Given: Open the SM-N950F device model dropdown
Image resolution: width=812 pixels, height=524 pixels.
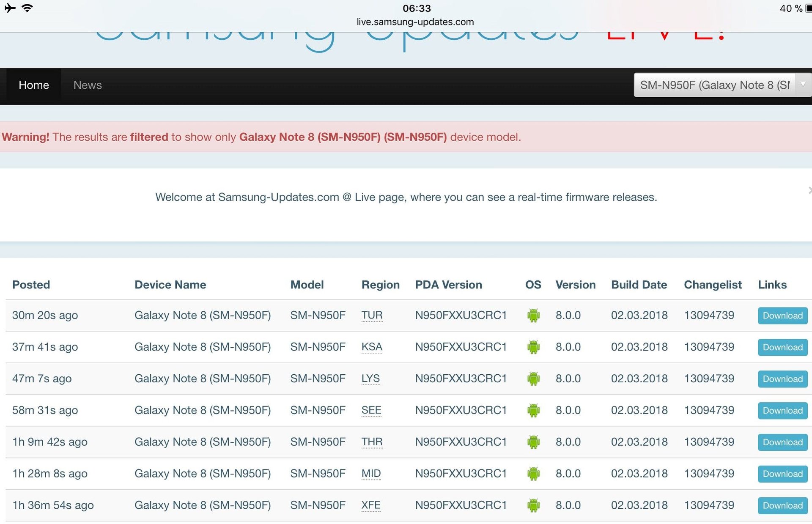Looking at the screenshot, I should 722,85.
